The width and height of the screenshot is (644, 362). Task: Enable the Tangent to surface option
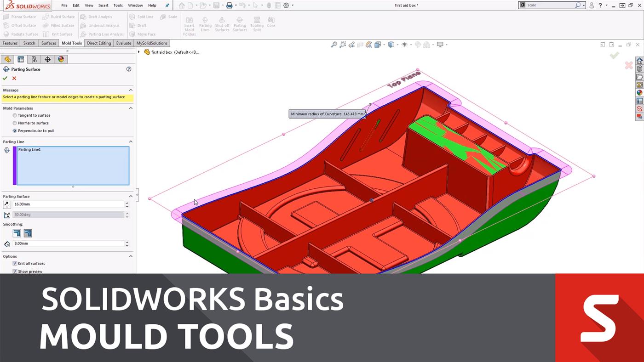coord(15,115)
